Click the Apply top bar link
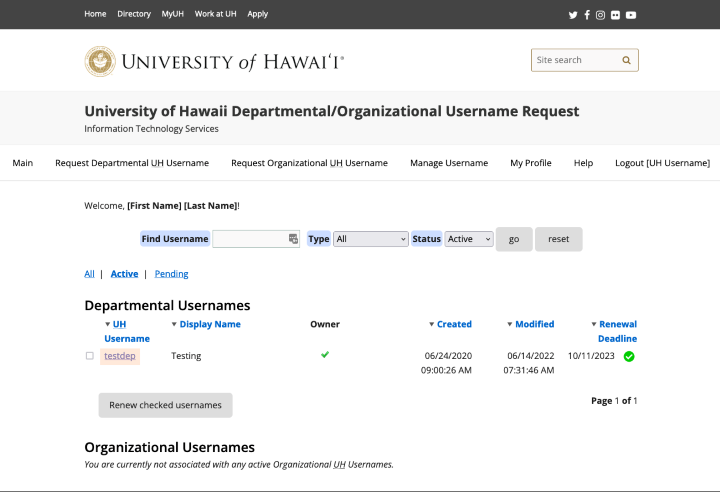The image size is (720, 492). pos(258,14)
